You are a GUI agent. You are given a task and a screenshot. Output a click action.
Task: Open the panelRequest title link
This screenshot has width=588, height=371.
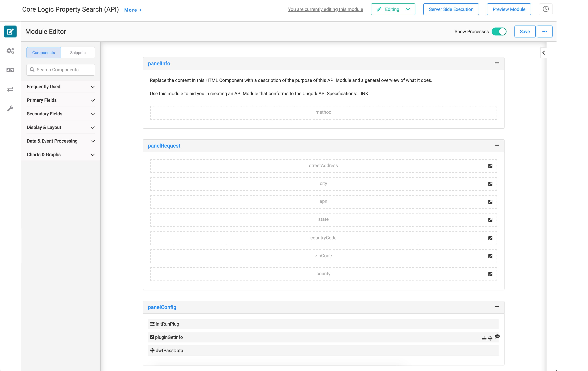pyautogui.click(x=164, y=146)
